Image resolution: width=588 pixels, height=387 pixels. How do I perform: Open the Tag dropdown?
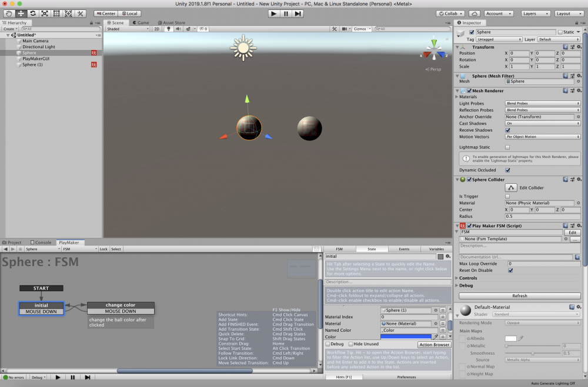pos(499,39)
